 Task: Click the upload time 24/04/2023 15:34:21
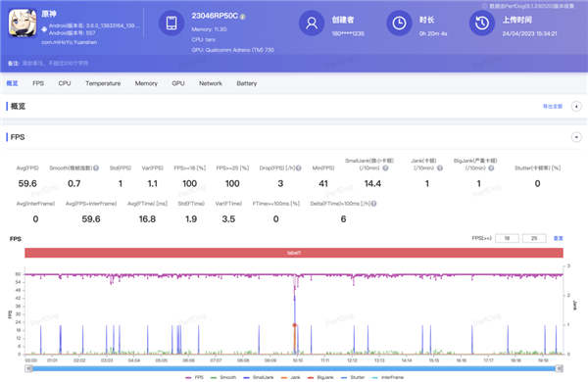[x=529, y=33]
